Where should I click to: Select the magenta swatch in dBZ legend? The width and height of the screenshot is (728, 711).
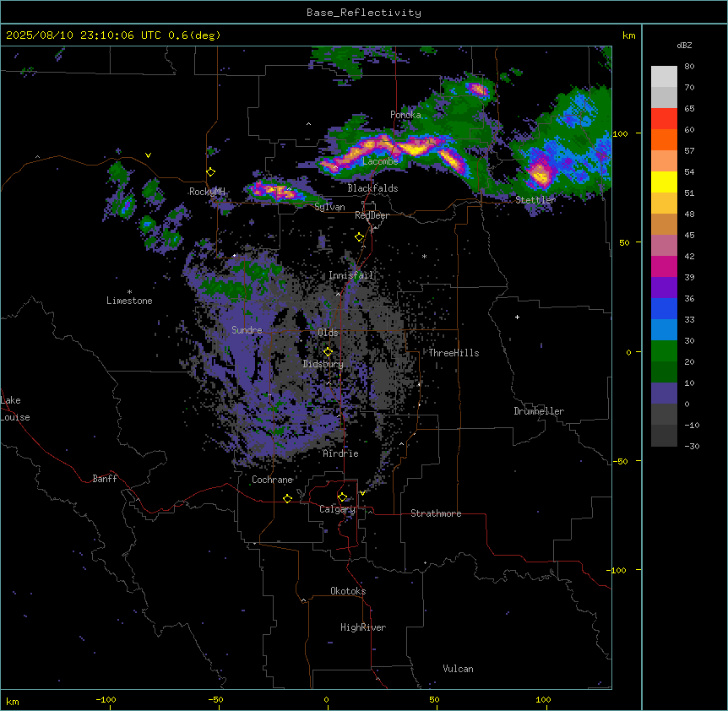664,266
